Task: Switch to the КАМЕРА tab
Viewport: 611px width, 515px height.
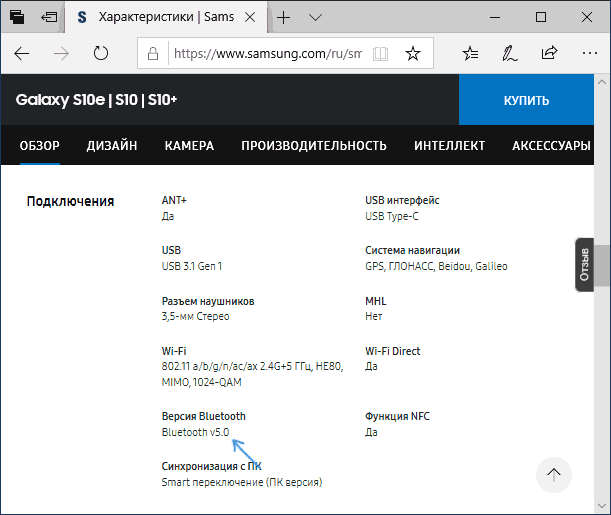Action: pyautogui.click(x=189, y=146)
